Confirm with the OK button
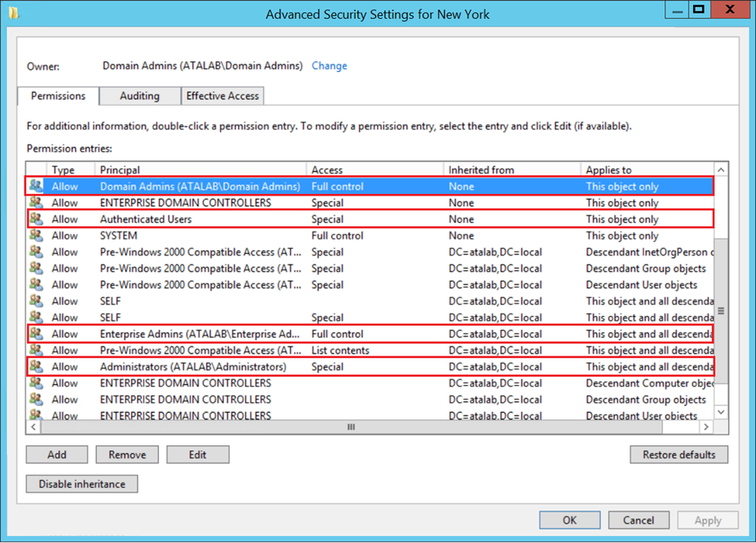This screenshot has height=543, width=756. pos(569,520)
